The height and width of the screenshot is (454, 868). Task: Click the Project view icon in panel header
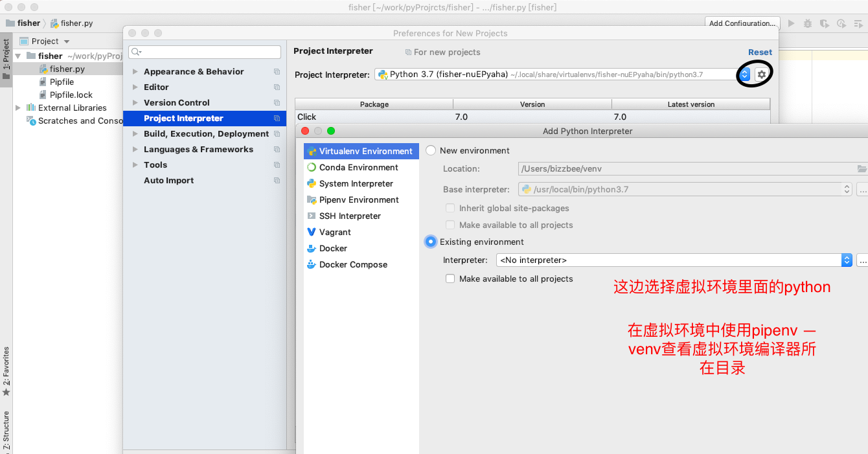24,41
